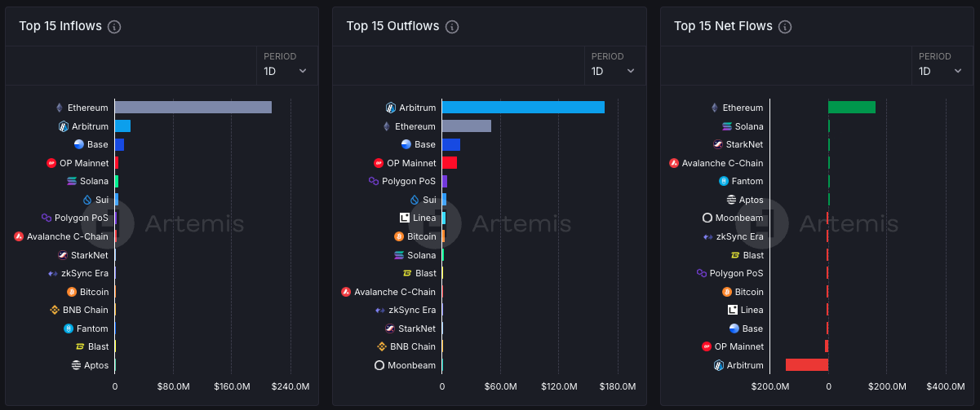Click the Base label in the Outflows chart
This screenshot has height=410, width=980.
click(x=424, y=144)
